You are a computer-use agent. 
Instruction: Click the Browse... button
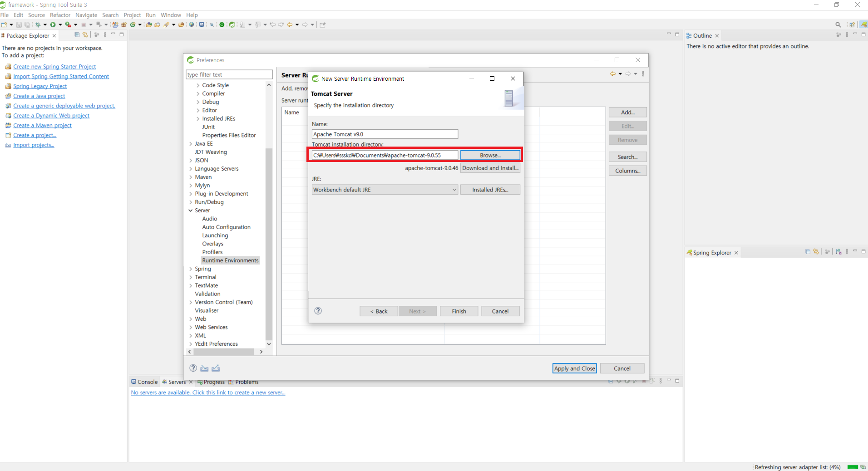click(x=490, y=155)
